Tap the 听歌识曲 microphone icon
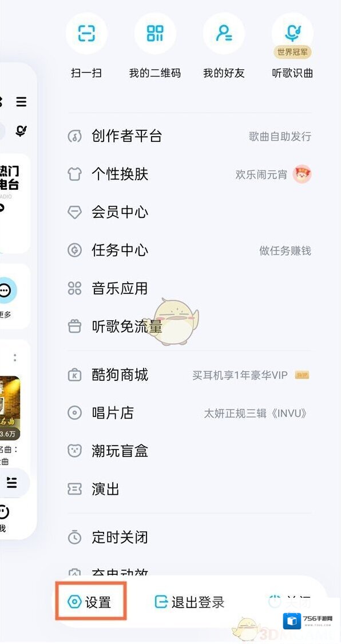The width and height of the screenshot is (341, 644). click(292, 34)
